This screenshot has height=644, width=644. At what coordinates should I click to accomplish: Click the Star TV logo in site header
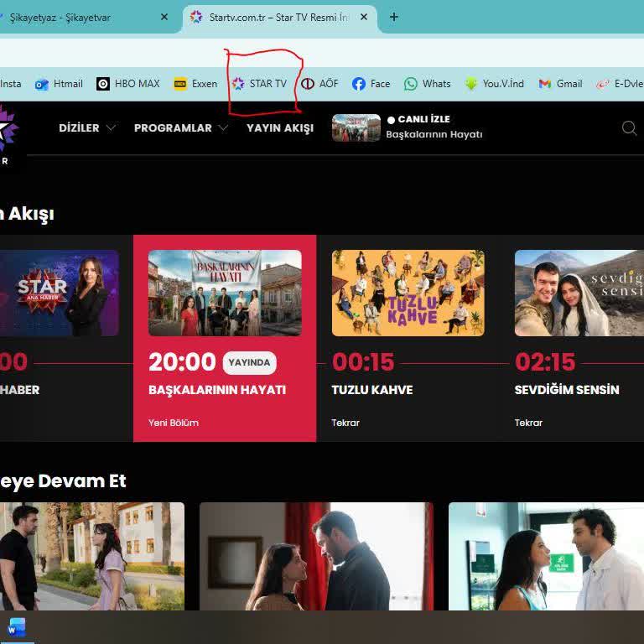(x=8, y=133)
